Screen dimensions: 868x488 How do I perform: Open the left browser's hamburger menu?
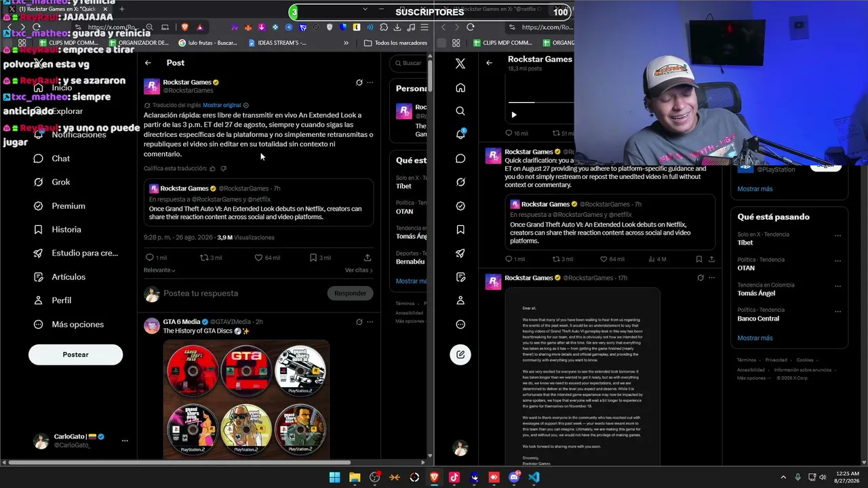click(425, 27)
